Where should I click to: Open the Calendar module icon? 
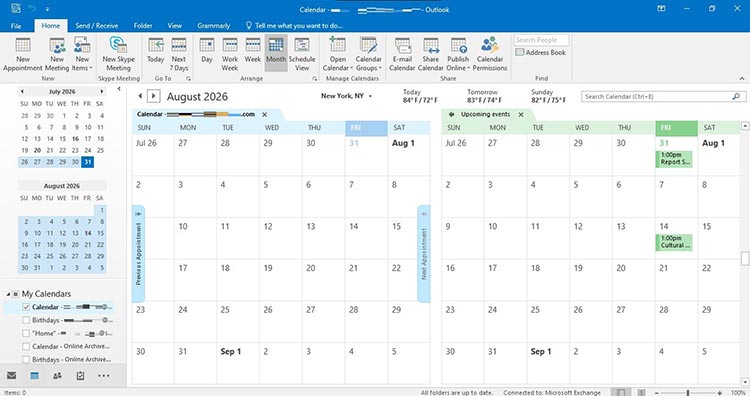coord(34,376)
